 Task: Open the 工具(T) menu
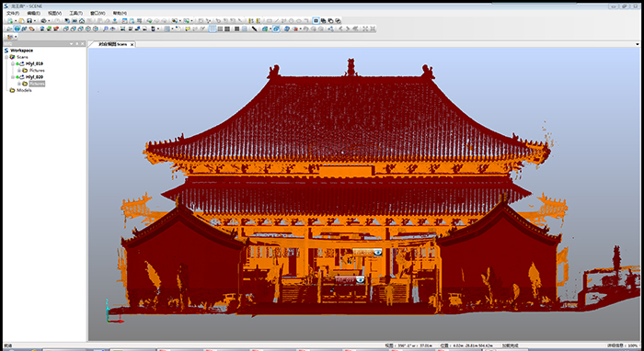[75, 13]
